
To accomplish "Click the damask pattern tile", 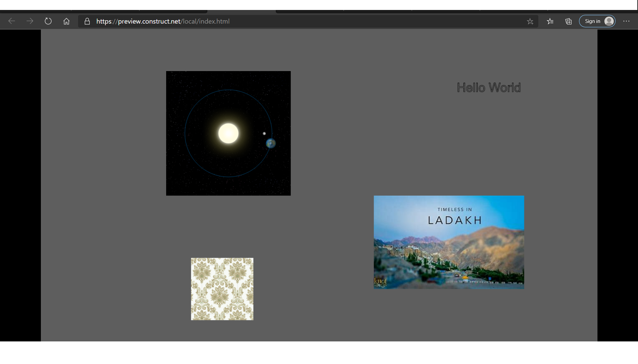I will point(222,289).
